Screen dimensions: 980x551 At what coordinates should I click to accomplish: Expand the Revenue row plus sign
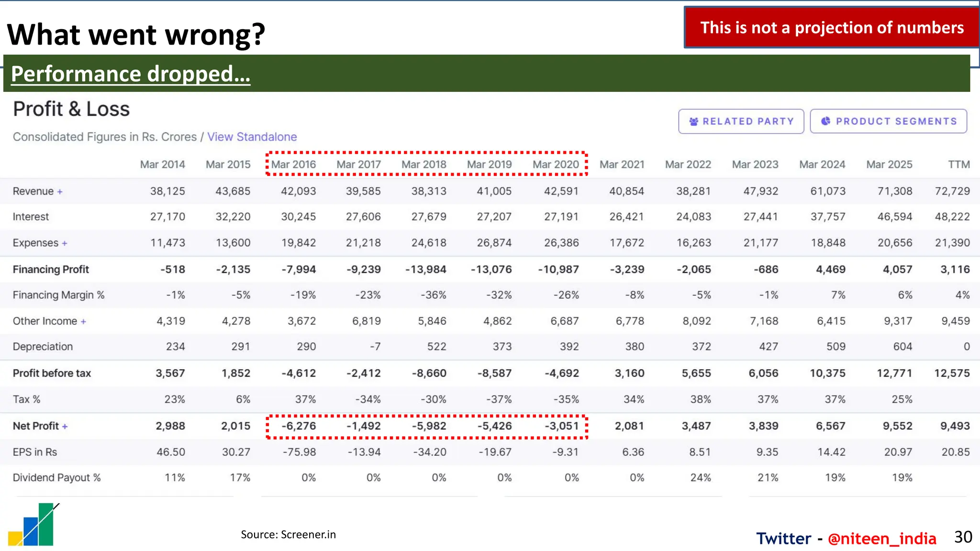60,192
